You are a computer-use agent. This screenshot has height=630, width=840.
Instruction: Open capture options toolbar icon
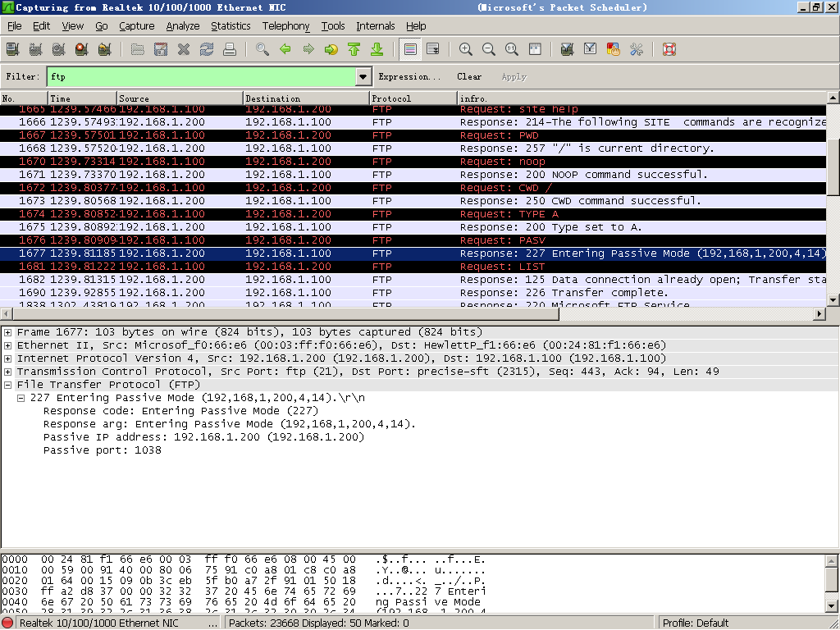click(36, 49)
